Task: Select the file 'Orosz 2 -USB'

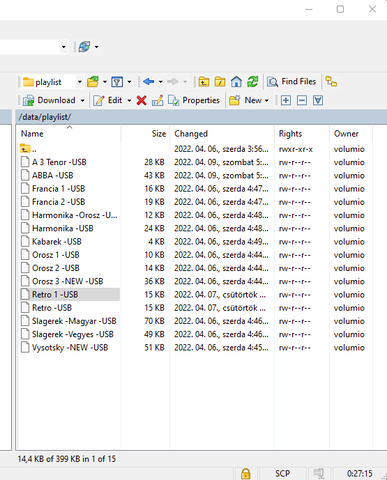Action: point(50,268)
